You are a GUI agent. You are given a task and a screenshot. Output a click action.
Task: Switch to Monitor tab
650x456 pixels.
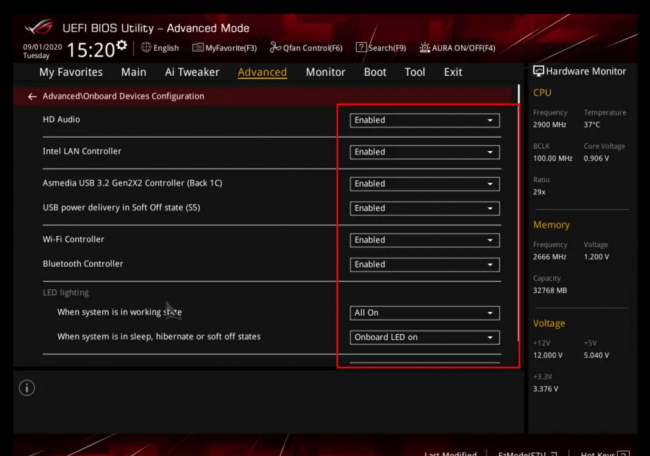(x=325, y=72)
